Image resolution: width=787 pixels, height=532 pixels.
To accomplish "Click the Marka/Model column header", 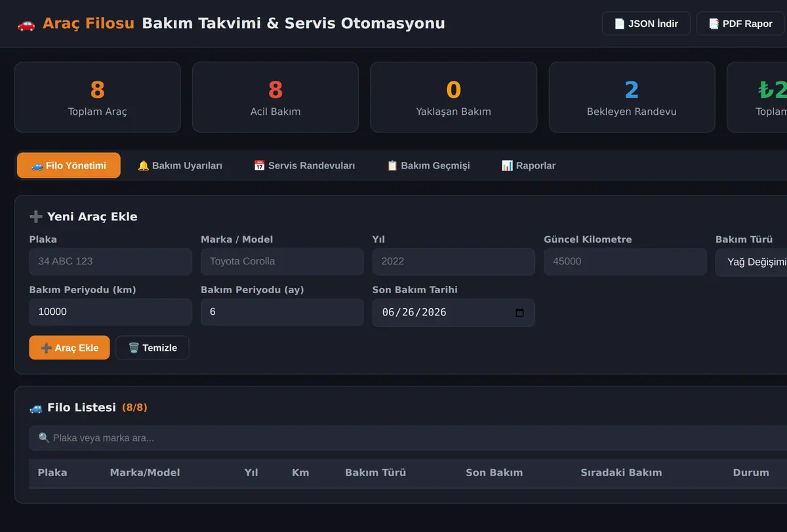I will pos(145,472).
